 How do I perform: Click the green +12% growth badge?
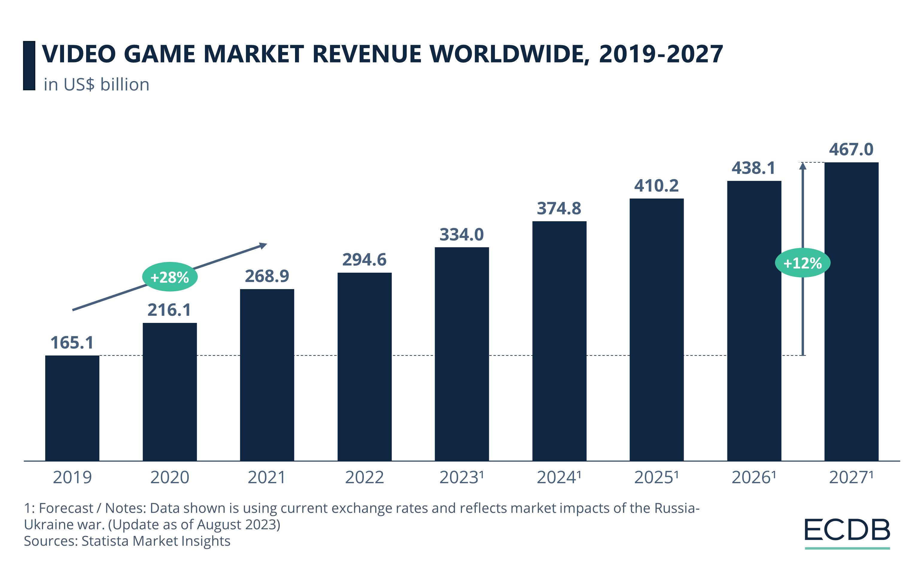point(803,263)
